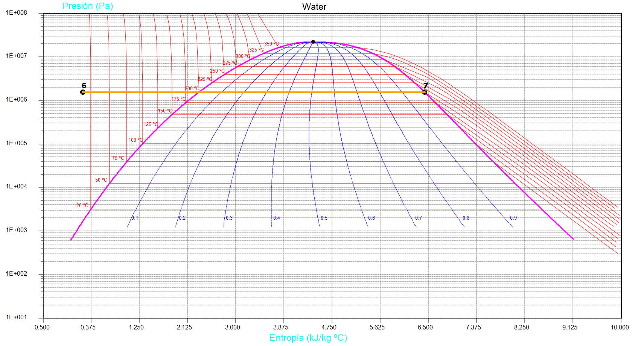Select the 100 °C isotherm label

tap(135, 140)
